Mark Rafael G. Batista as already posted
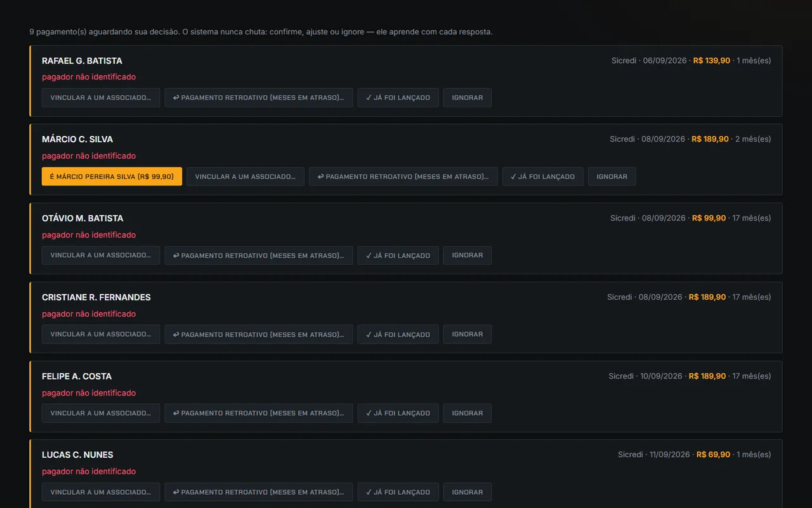This screenshot has width=812, height=508. pyautogui.click(x=398, y=98)
